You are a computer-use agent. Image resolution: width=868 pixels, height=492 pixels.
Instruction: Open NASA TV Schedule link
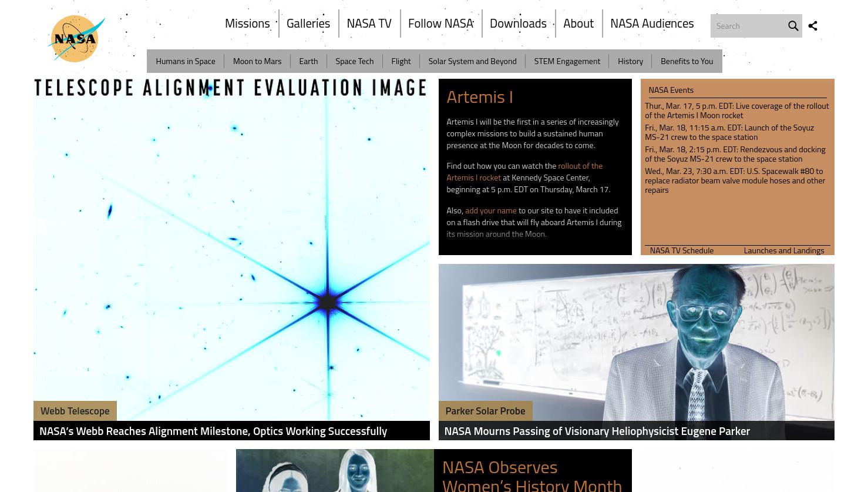coord(681,250)
